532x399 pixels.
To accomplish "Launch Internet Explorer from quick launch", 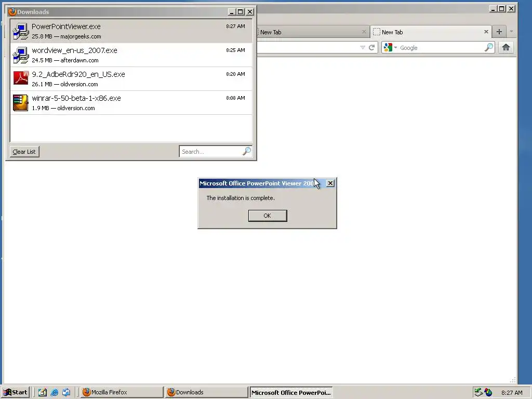I will click(x=54, y=392).
